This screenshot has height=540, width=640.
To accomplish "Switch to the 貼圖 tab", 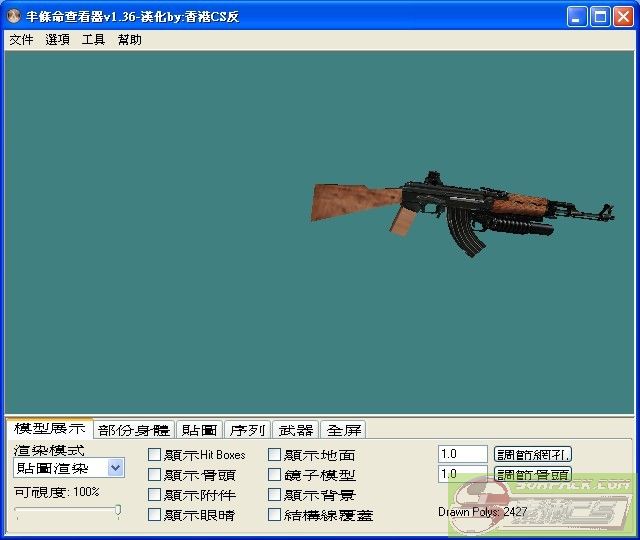I will (x=200, y=430).
